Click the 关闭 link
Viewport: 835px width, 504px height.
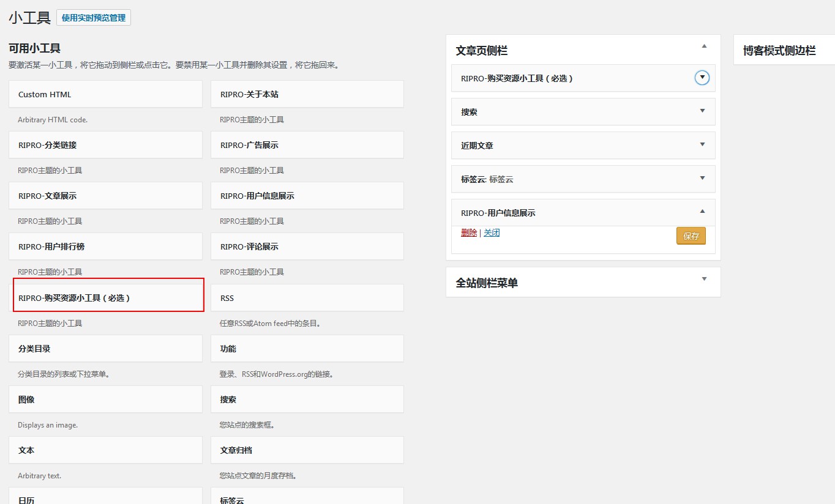(492, 233)
